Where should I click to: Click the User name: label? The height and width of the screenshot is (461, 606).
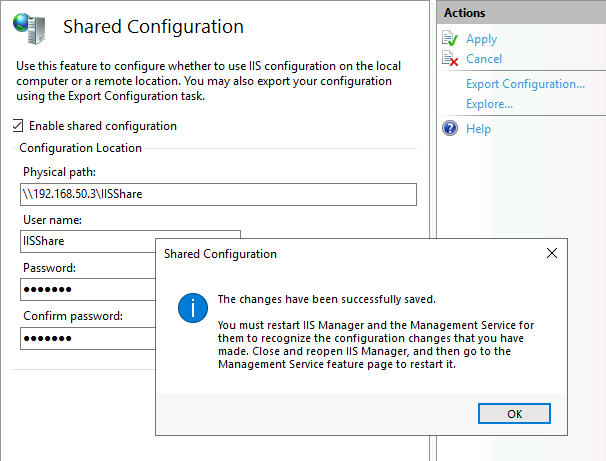pyautogui.click(x=53, y=220)
